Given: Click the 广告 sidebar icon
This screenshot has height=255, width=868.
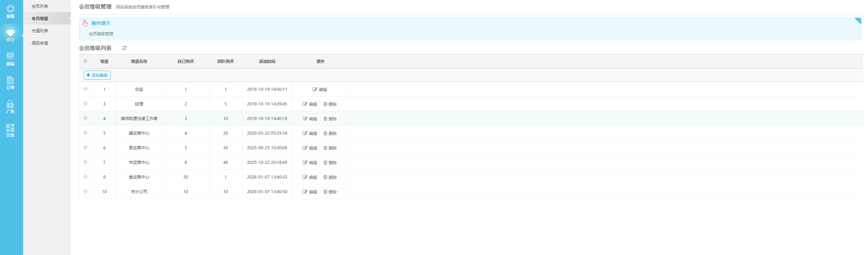Looking at the screenshot, I should click(11, 104).
